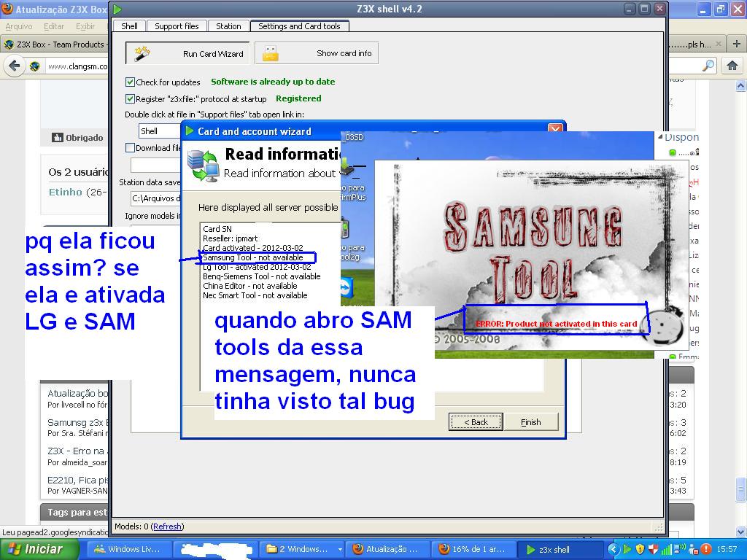Select 'Nec Smart Tool - not available' line
The height and width of the screenshot is (560, 747).
tap(255, 295)
